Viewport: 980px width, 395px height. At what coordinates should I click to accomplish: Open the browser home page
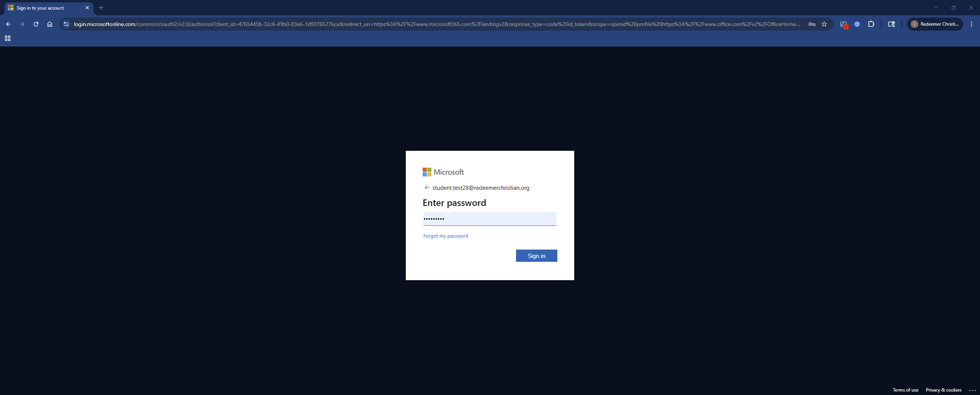coord(50,24)
